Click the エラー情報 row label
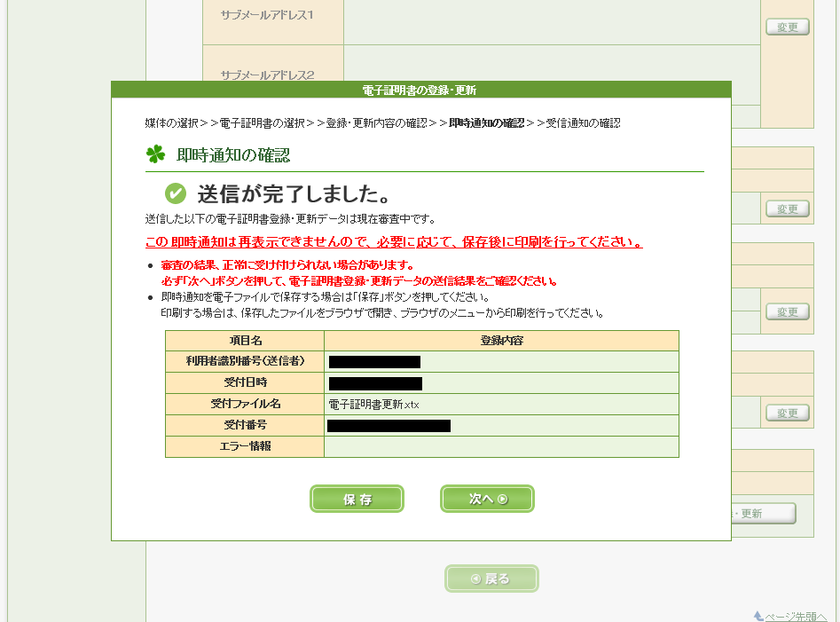The height and width of the screenshot is (622, 840). 245,446
